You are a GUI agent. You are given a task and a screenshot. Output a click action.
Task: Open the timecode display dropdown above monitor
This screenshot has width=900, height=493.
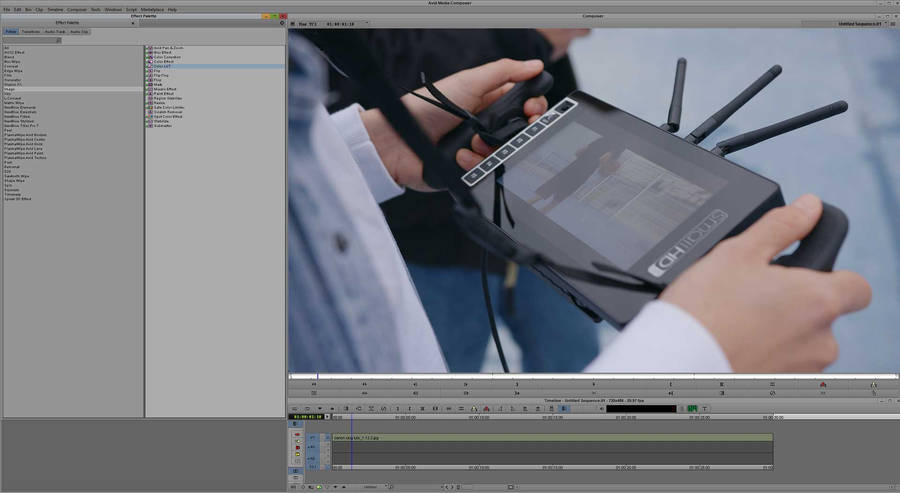(x=366, y=22)
